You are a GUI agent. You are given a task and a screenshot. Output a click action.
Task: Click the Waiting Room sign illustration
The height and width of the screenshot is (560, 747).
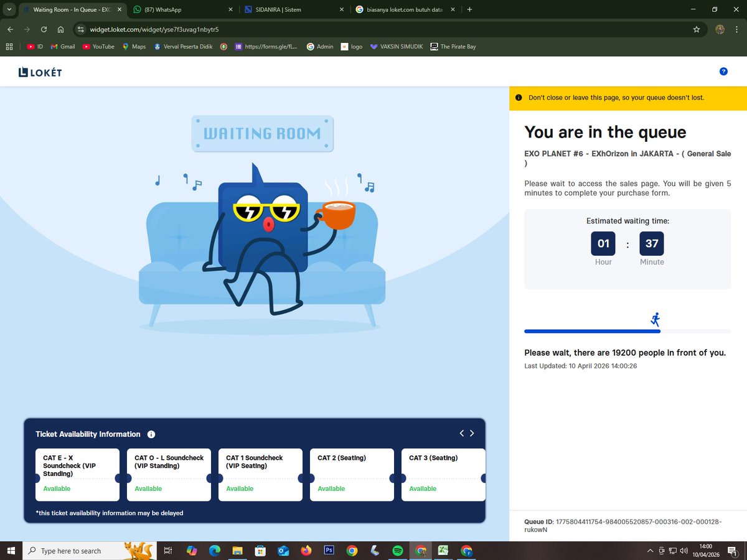tap(262, 134)
